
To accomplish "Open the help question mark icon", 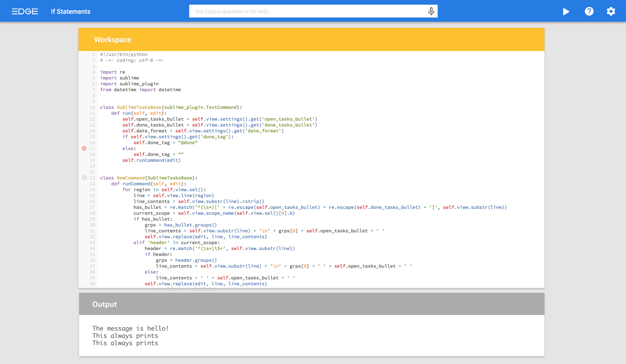I will point(589,12).
